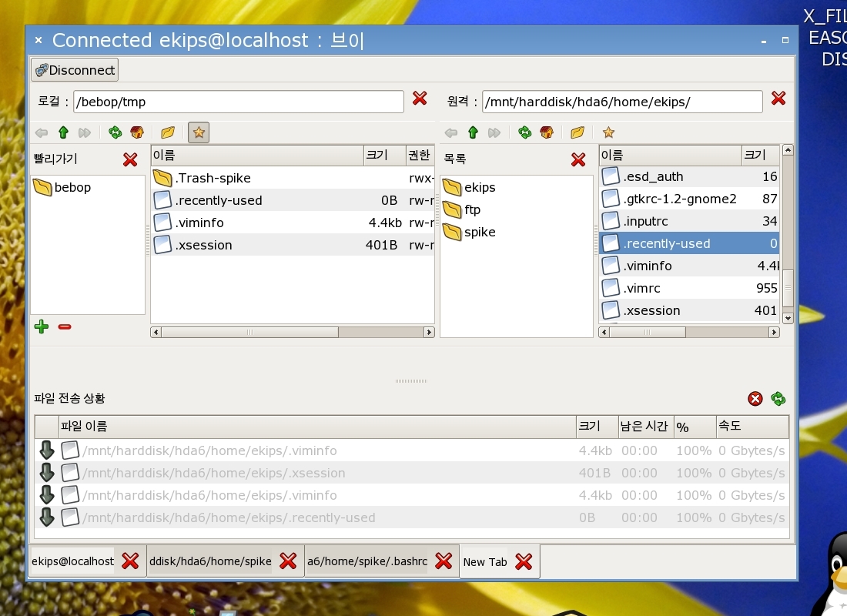Screen dimensions: 847x616
Task: Go up one directory in local panel
Action: pyautogui.click(x=63, y=132)
